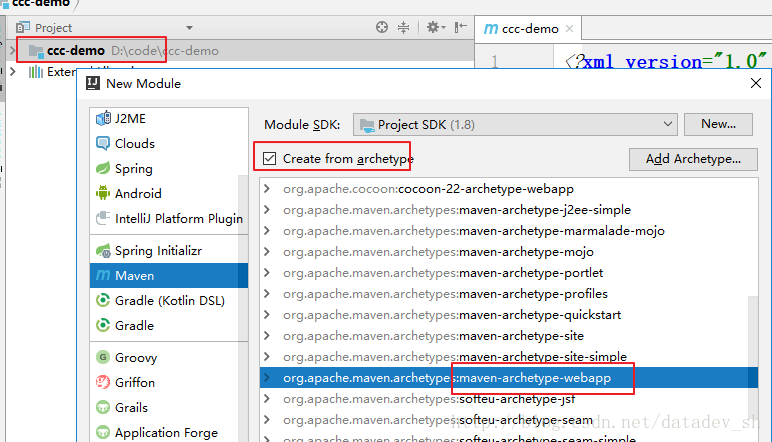Hide the Project tool window
The image size is (772, 442).
[x=460, y=27]
